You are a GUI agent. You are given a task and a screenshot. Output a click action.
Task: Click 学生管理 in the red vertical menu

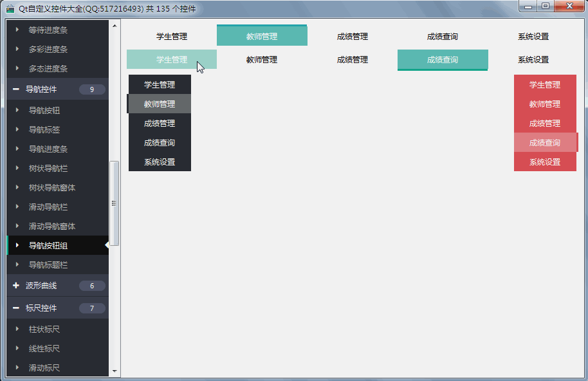pyautogui.click(x=545, y=84)
